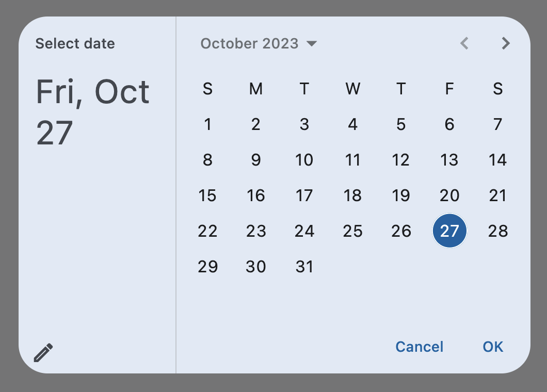Select October 15 in the calendar
This screenshot has height=392, width=547.
pos(207,195)
